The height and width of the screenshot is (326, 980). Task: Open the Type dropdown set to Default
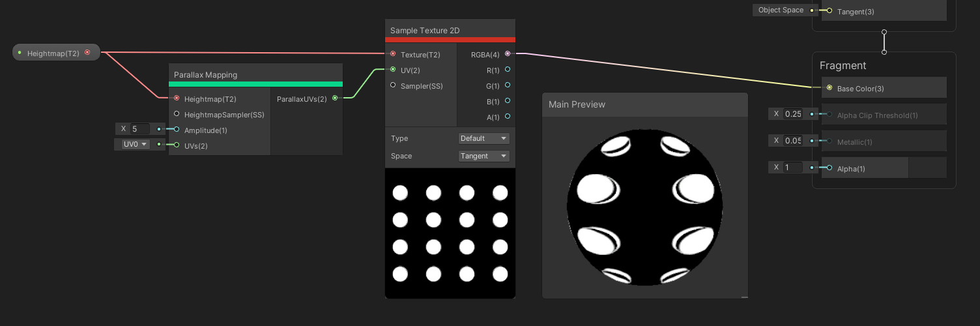[x=484, y=138]
